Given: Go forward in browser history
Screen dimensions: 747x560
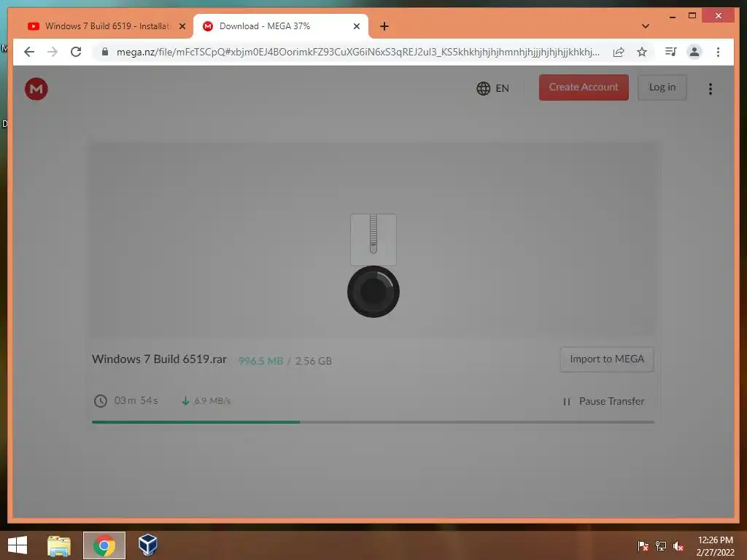Looking at the screenshot, I should coord(53,52).
